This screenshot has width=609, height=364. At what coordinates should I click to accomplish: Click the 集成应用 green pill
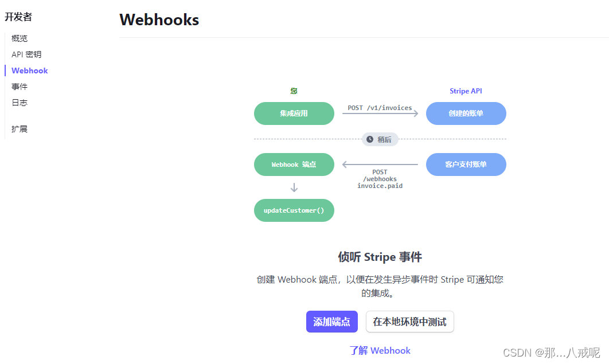click(x=294, y=113)
